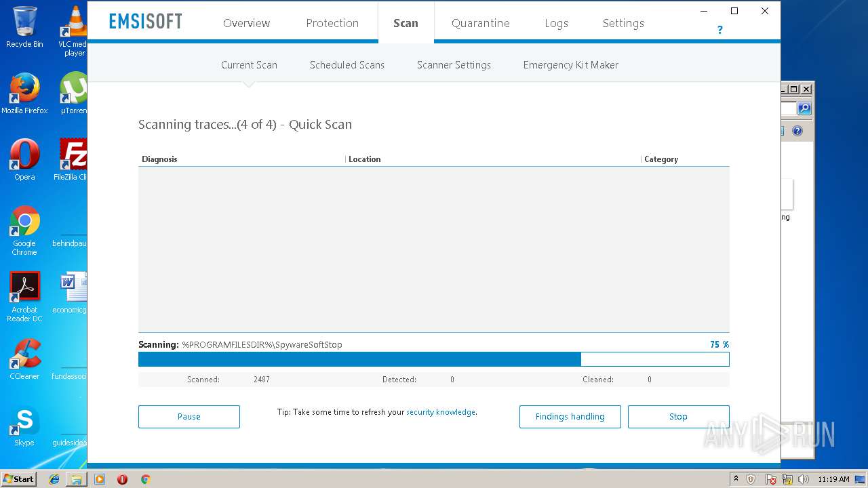Image resolution: width=868 pixels, height=488 pixels.
Task: Click the Chrome taskbar icon
Action: [145, 479]
